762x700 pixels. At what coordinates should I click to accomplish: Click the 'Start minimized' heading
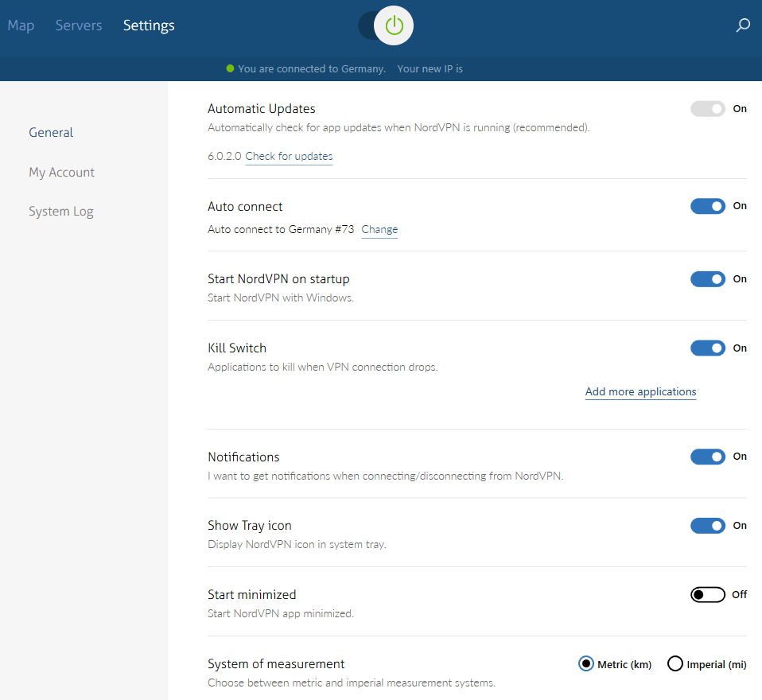pyautogui.click(x=251, y=594)
